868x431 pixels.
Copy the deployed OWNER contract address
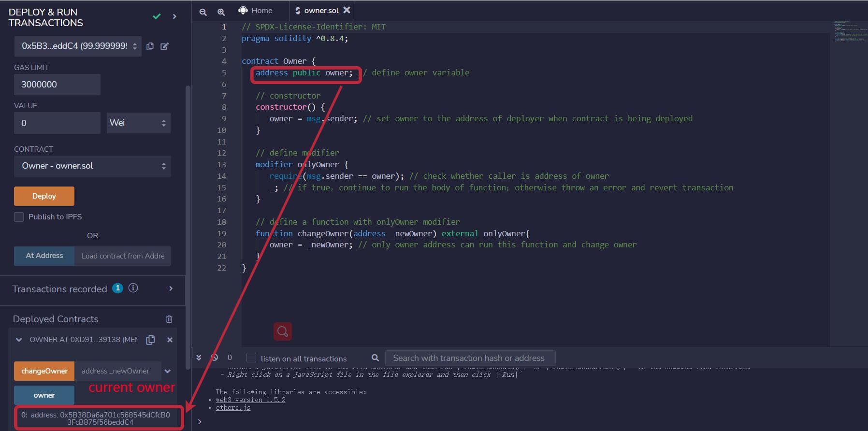pos(150,340)
